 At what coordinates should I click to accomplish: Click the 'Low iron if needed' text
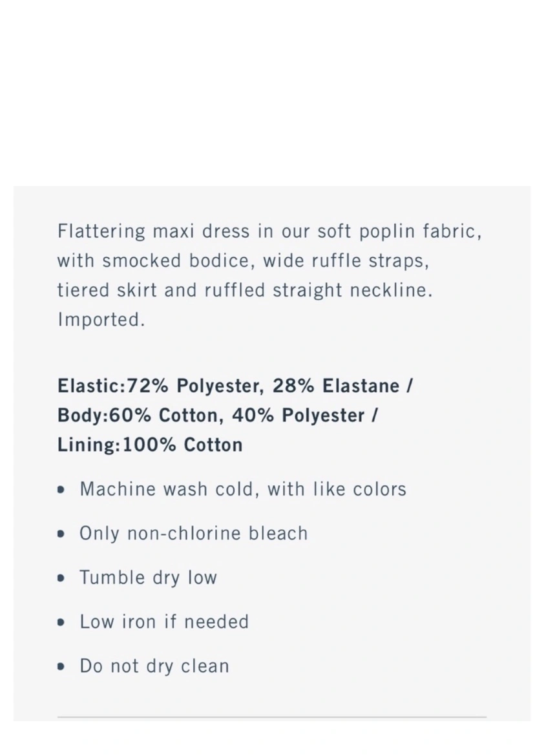[x=164, y=622]
